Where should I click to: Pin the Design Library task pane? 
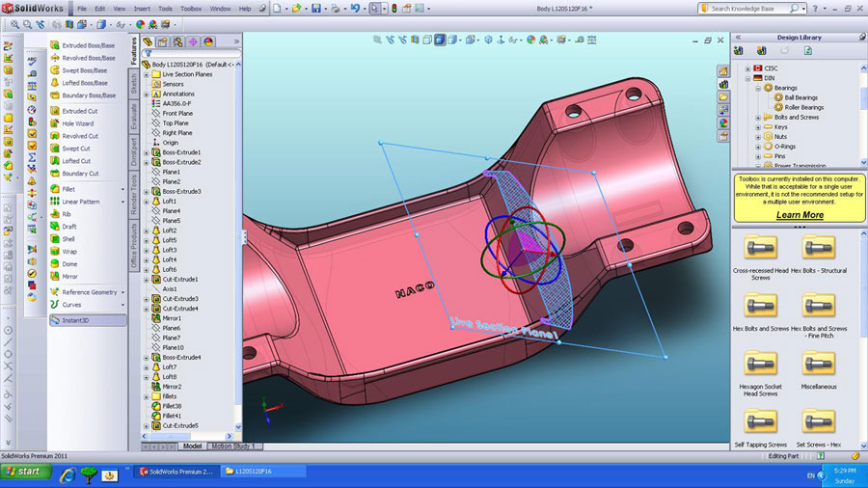pos(862,37)
